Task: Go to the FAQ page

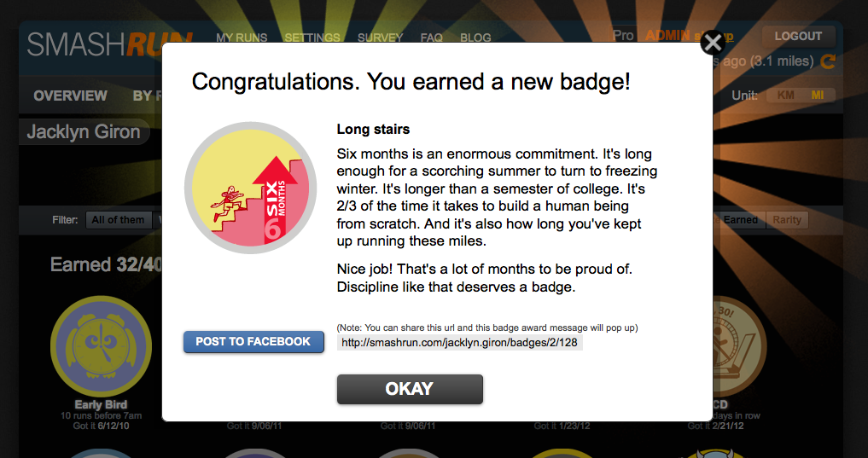Action: coord(431,38)
